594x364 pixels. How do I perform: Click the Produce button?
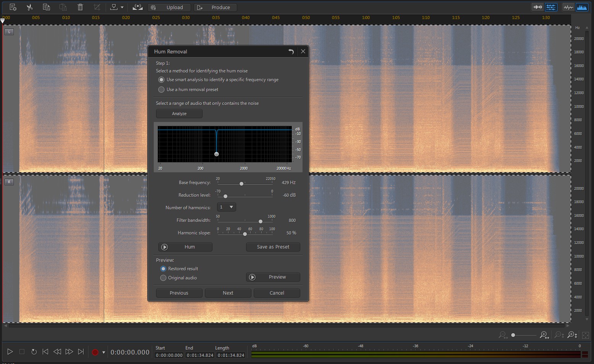[215, 7]
